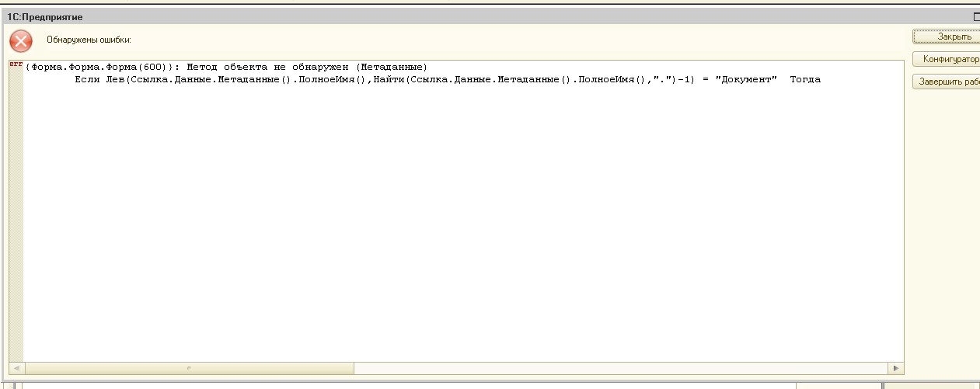Maximize the 1С:Предприятие window

coord(976,16)
